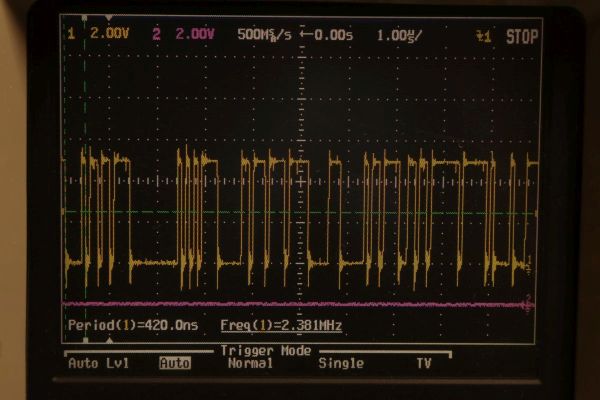Image resolution: width=600 pixels, height=400 pixels.
Task: Click channel 1 2.00V scale label
Action: coord(109,34)
